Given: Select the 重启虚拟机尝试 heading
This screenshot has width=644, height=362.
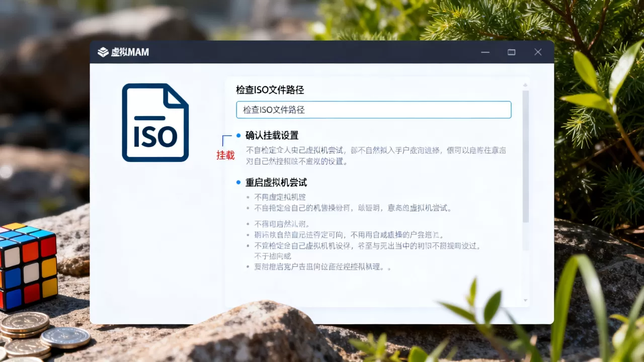Looking at the screenshot, I should click(x=276, y=183).
